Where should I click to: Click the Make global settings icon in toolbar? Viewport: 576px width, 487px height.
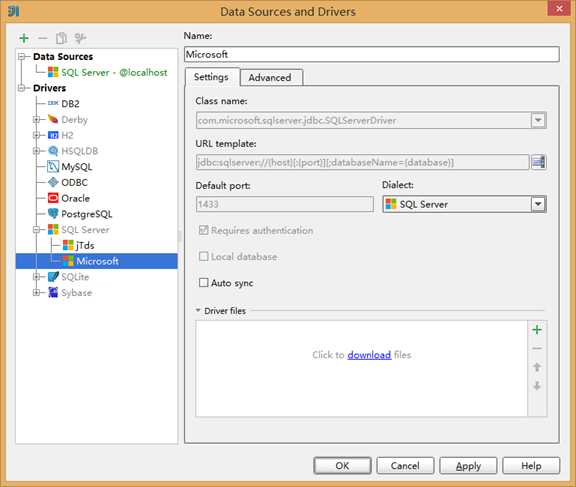pyautogui.click(x=80, y=38)
